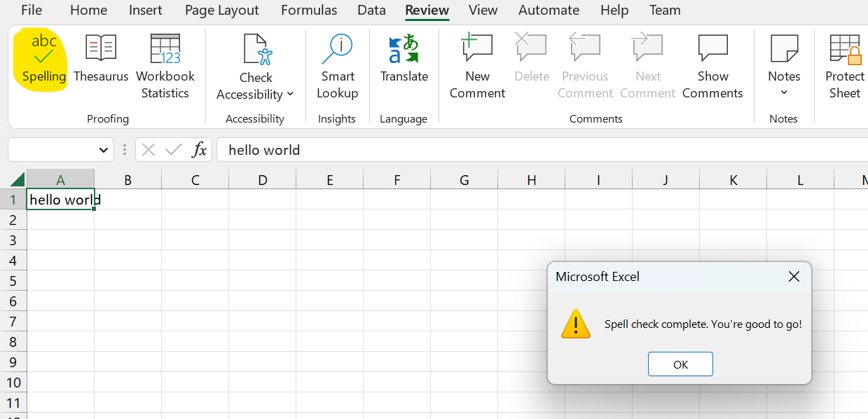Open the File tab
868x419 pixels.
32,10
